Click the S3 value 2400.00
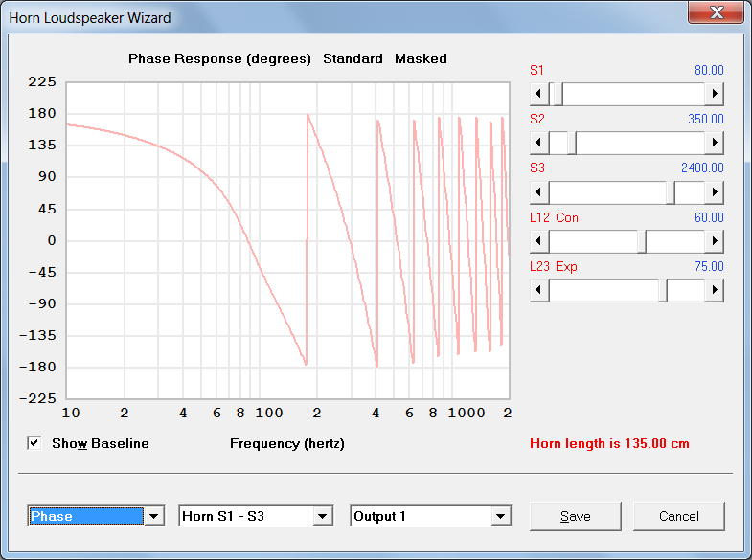Image resolution: width=752 pixels, height=560 pixels. [x=702, y=168]
